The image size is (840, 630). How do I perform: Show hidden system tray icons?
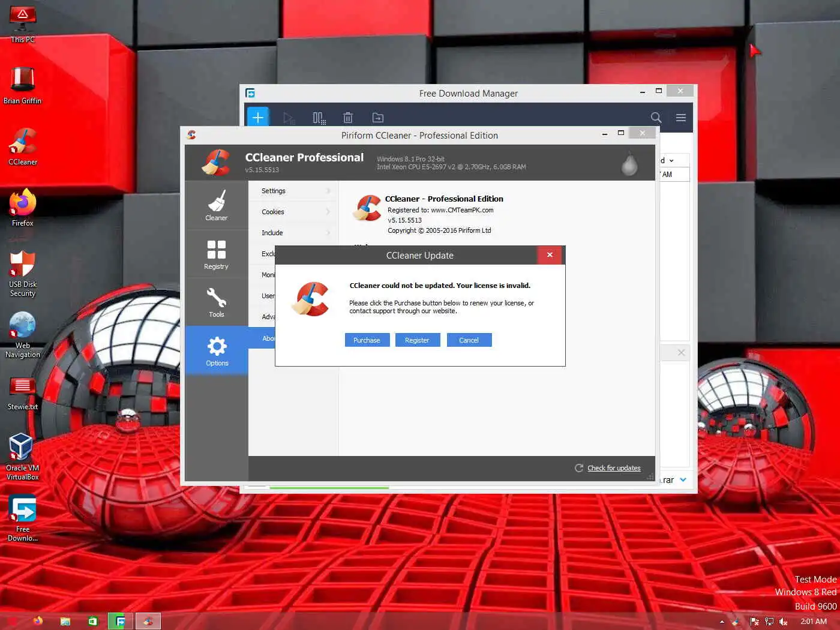(x=722, y=622)
